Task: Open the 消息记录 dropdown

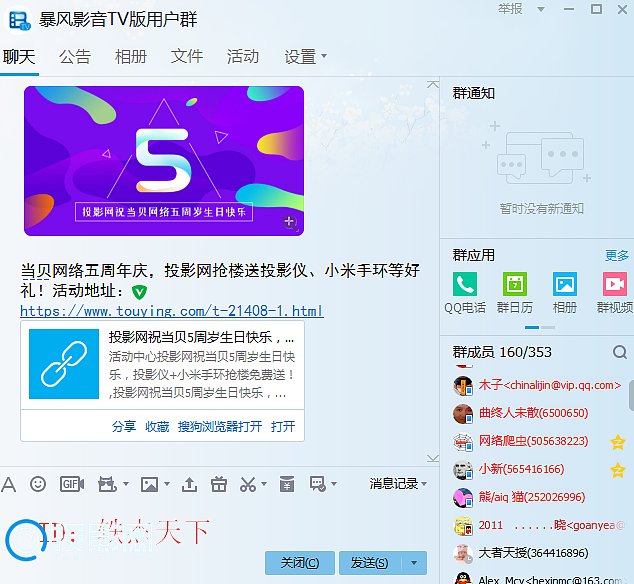Action: 398,484
